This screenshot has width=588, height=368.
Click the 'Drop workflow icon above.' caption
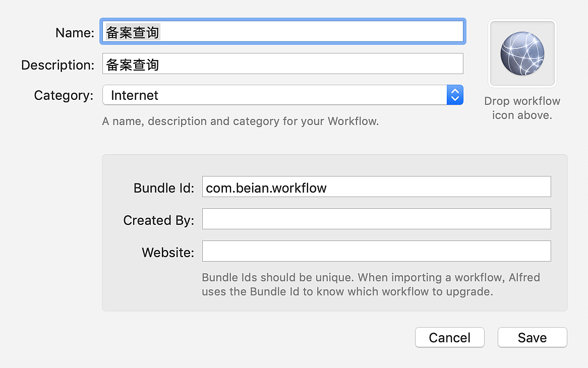(x=522, y=108)
